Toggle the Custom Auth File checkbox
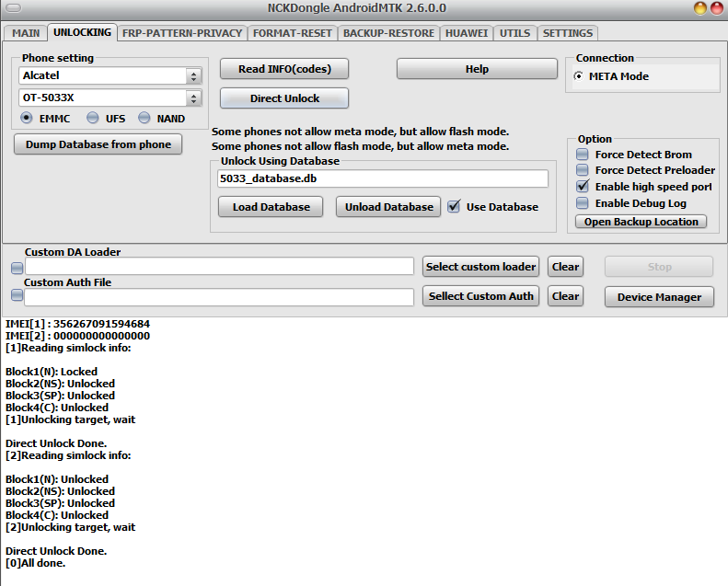This screenshot has height=586, width=728. pyautogui.click(x=17, y=295)
